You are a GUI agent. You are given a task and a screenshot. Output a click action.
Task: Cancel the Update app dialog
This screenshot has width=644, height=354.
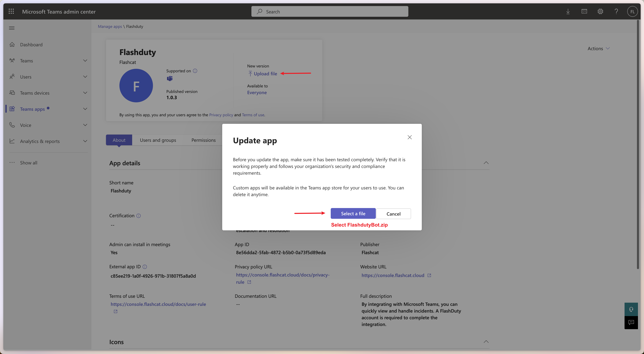click(x=393, y=214)
